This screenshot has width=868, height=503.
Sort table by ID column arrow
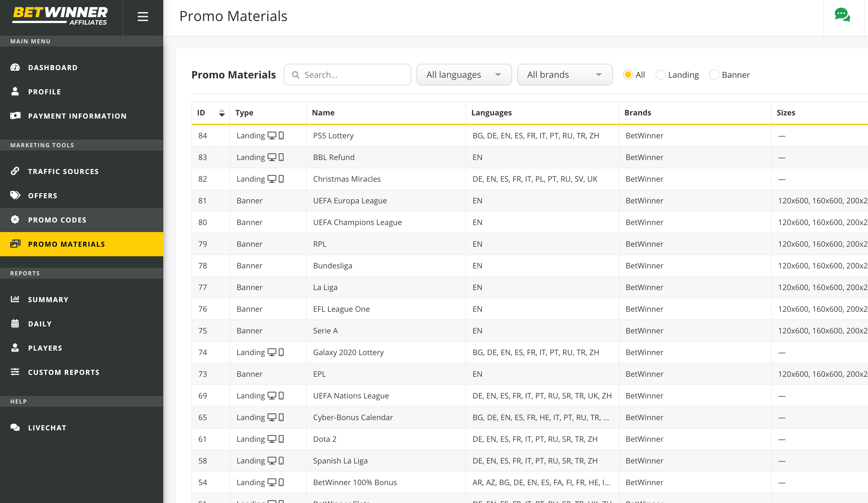[x=222, y=113]
